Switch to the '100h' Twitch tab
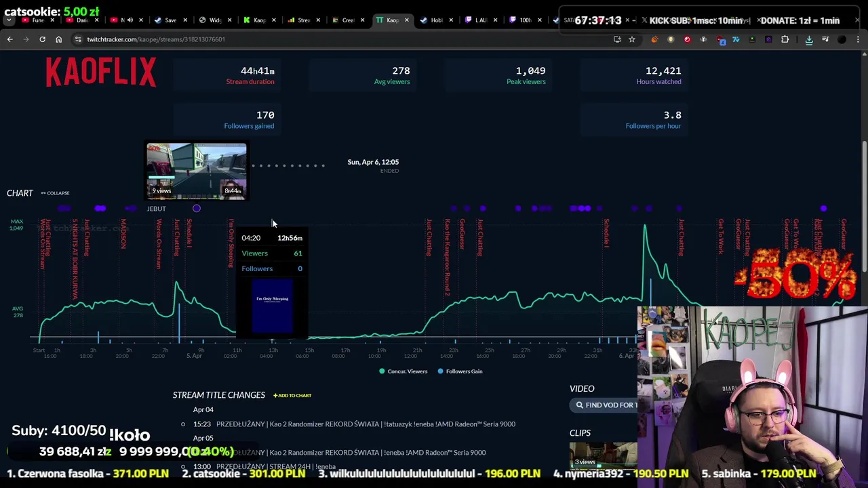 coord(524,20)
